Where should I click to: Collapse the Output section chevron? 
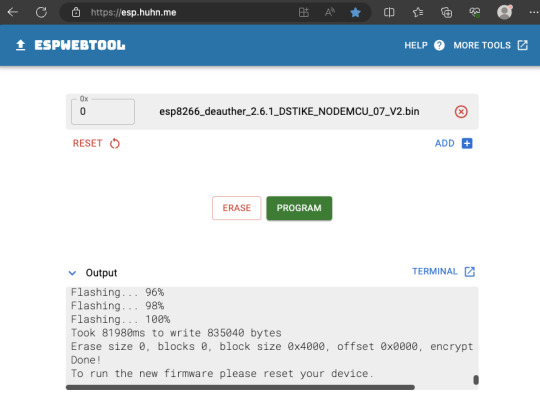click(72, 273)
